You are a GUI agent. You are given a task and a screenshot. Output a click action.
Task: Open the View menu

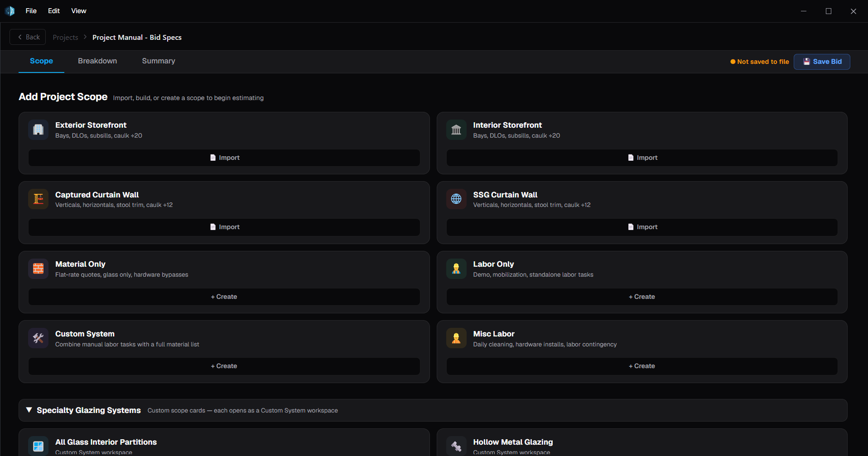pyautogui.click(x=79, y=11)
